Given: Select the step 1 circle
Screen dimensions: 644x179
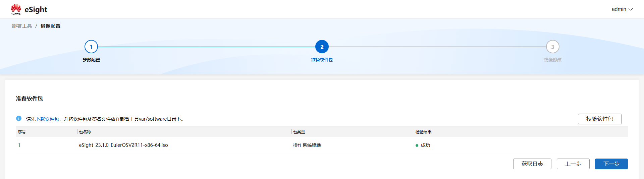Looking at the screenshot, I should [x=91, y=47].
